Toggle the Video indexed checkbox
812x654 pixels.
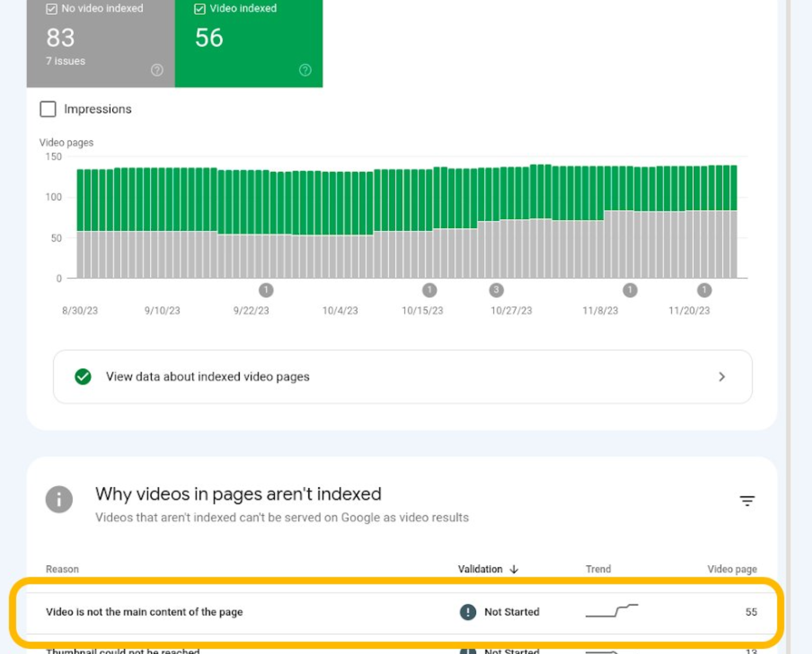[x=200, y=9]
